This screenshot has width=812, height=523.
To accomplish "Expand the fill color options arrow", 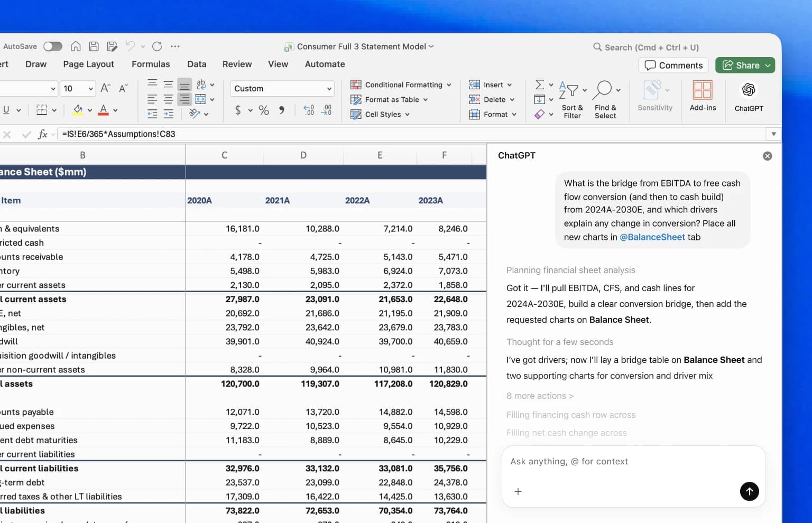I will pos(89,110).
